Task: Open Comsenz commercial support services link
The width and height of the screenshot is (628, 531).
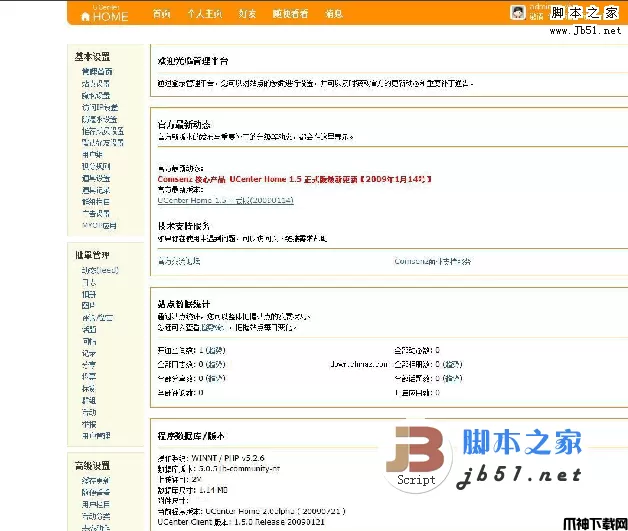Action: tap(433, 261)
